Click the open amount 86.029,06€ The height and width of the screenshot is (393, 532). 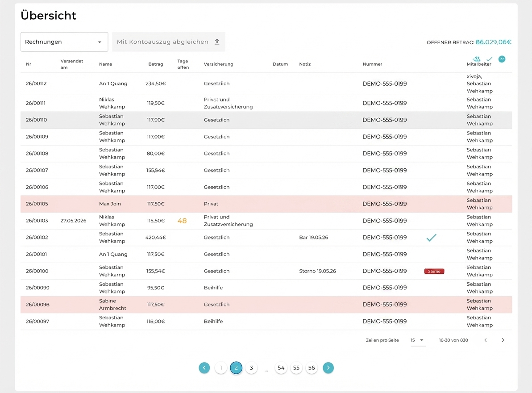tap(493, 42)
